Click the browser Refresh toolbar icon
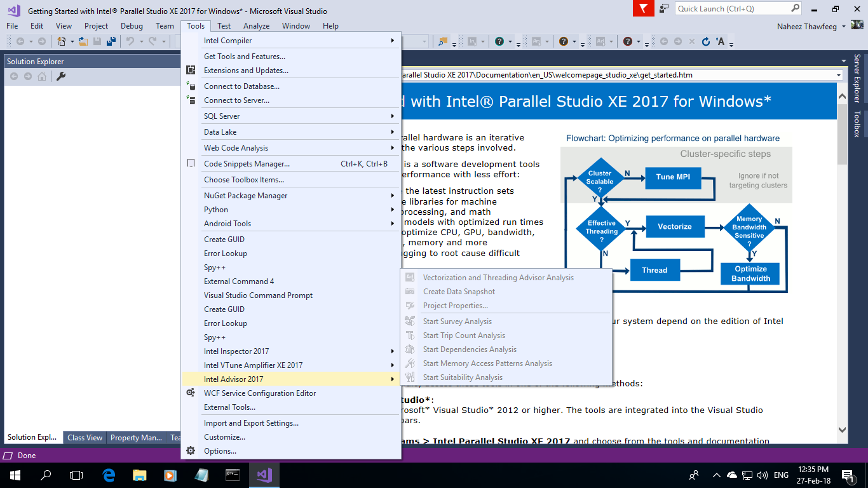This screenshot has height=488, width=868. point(706,41)
